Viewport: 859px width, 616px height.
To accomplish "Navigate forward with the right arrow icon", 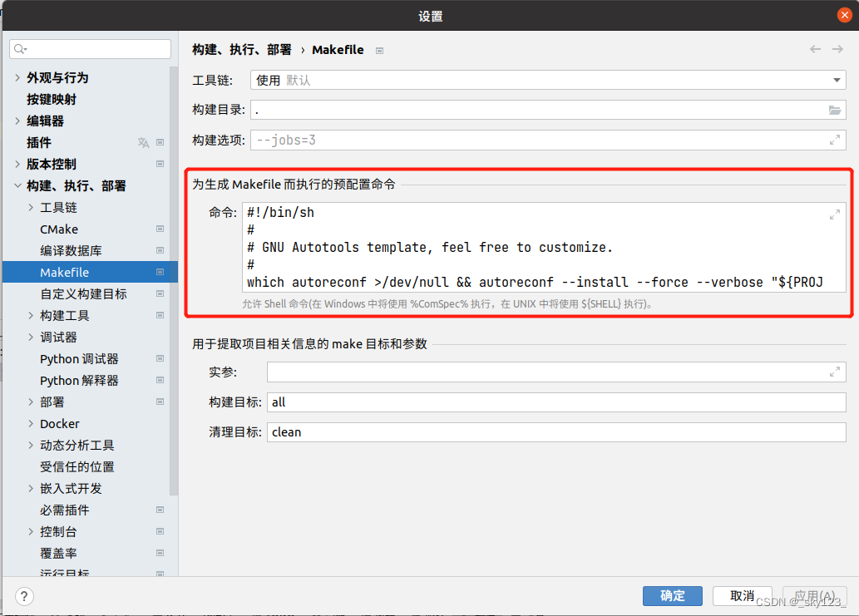I will point(837,50).
